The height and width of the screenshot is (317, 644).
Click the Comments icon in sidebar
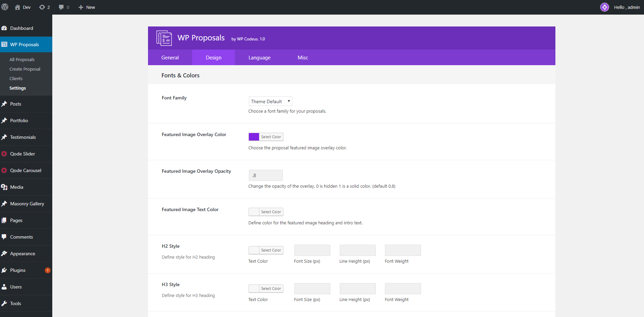click(4, 237)
